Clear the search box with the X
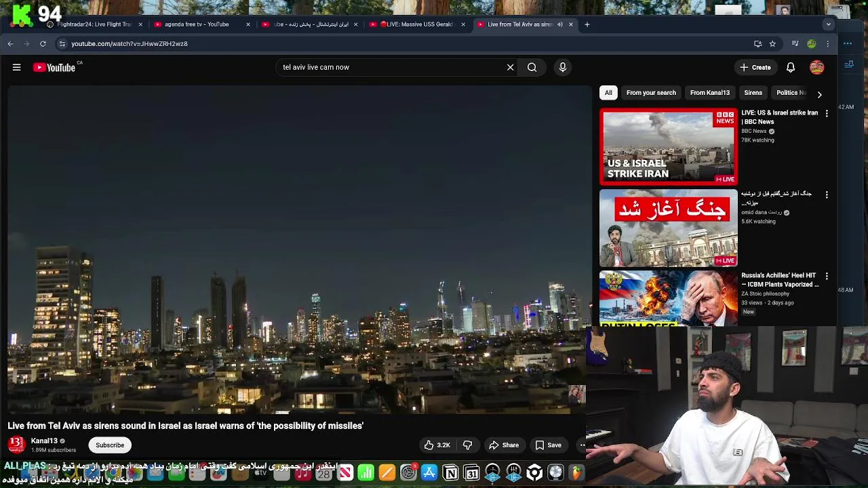This screenshot has width=868, height=488. point(511,67)
